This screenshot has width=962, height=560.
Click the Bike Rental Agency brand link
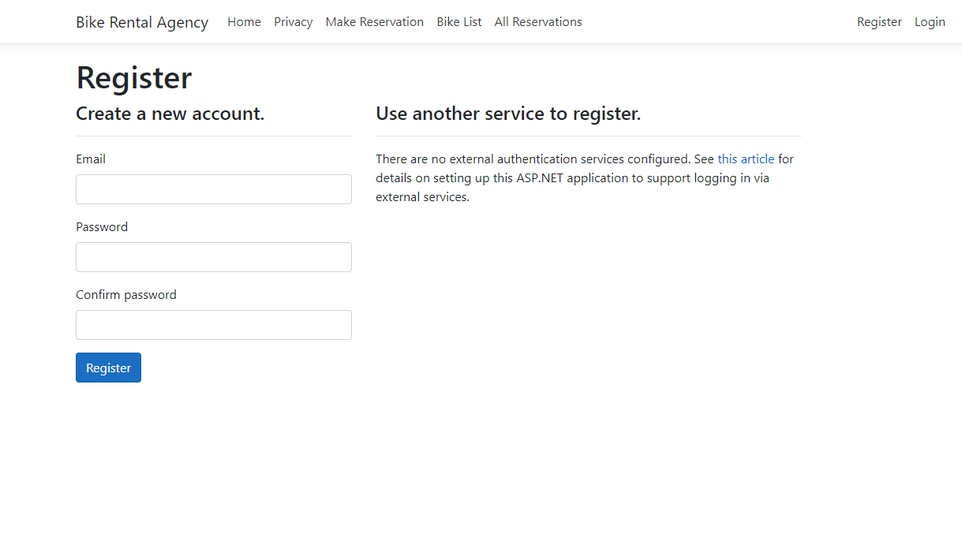[x=142, y=22]
